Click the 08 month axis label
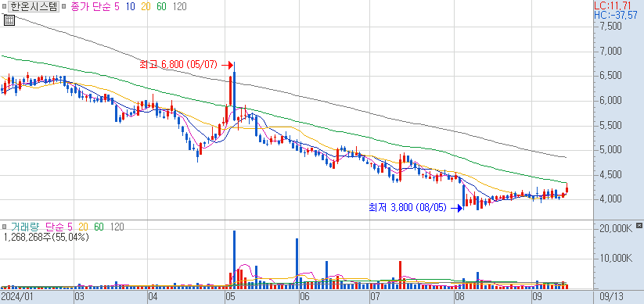Viewport: 644px width, 304px height. point(459,296)
